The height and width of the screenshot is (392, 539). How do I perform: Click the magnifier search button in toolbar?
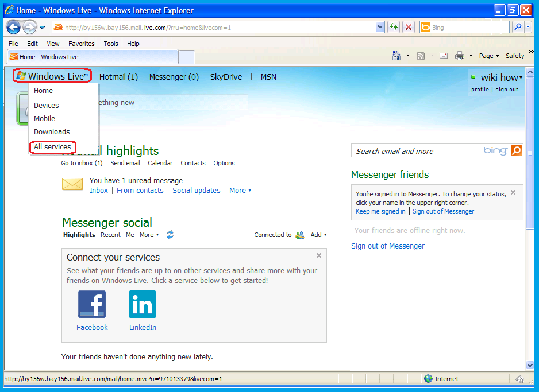click(x=518, y=27)
